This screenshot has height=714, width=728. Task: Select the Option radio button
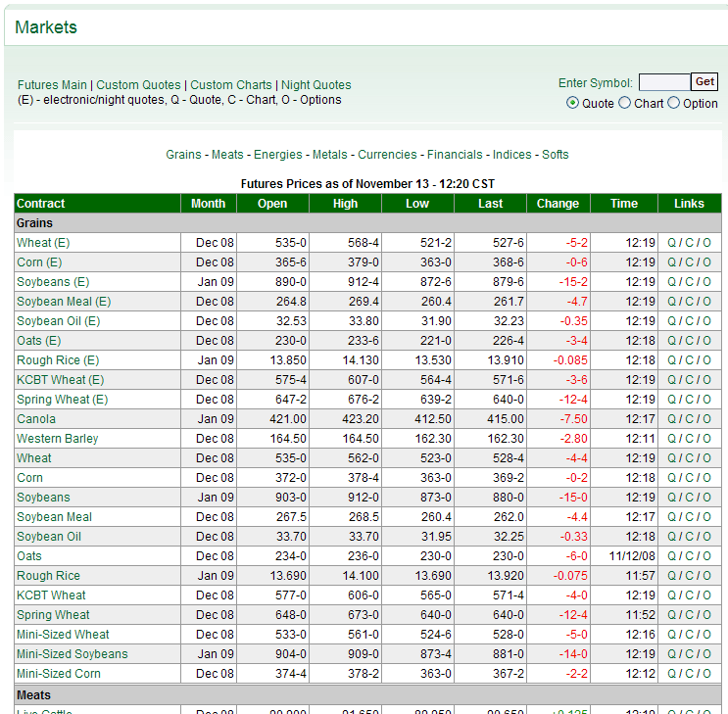pyautogui.click(x=674, y=103)
